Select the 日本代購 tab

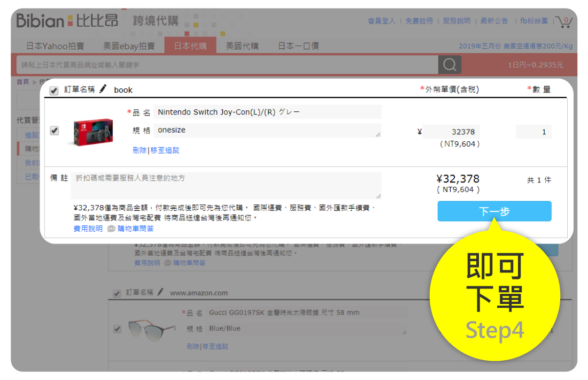[190, 45]
